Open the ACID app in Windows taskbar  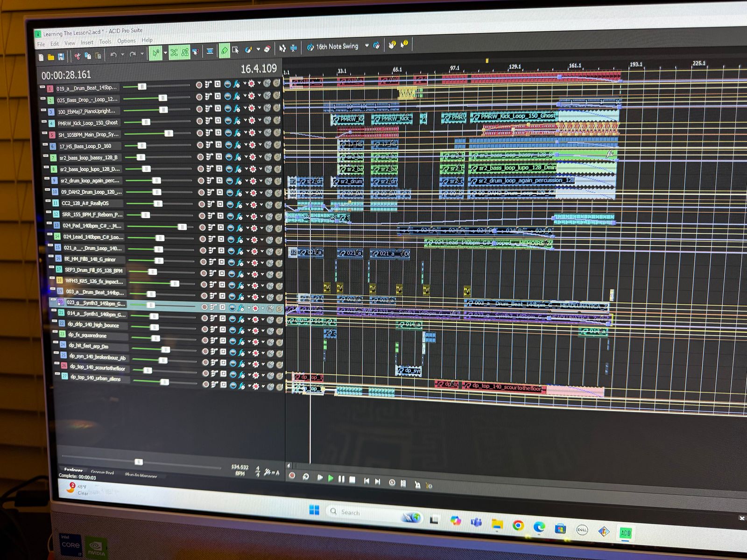pos(625,533)
